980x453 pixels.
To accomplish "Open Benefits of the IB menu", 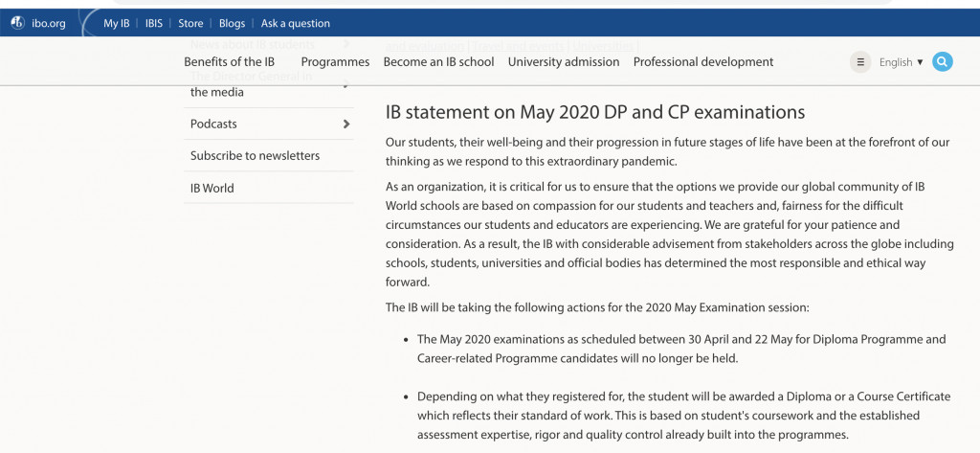I will coord(230,62).
